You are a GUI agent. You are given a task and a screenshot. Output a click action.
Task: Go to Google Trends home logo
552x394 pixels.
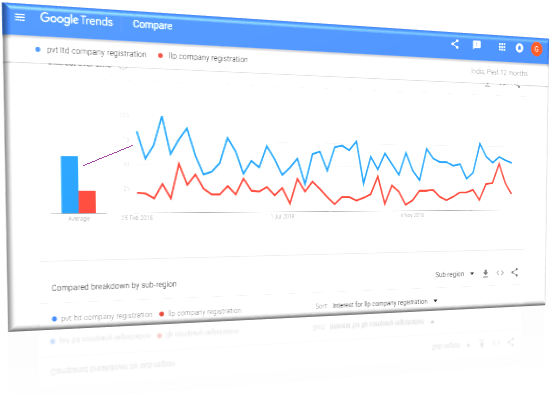coord(76,19)
